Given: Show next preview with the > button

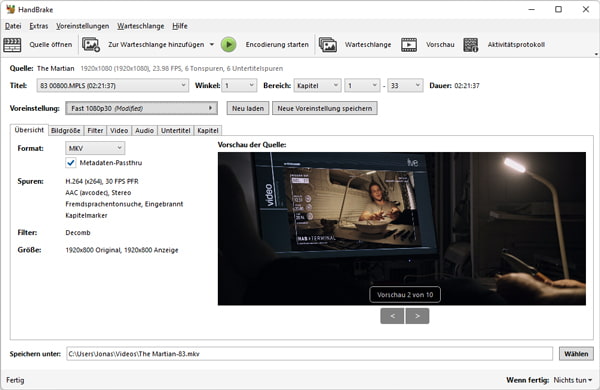Looking at the screenshot, I should [x=417, y=316].
